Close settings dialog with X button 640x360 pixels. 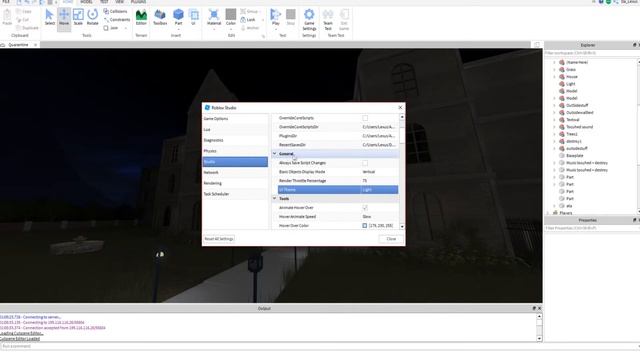400,107
